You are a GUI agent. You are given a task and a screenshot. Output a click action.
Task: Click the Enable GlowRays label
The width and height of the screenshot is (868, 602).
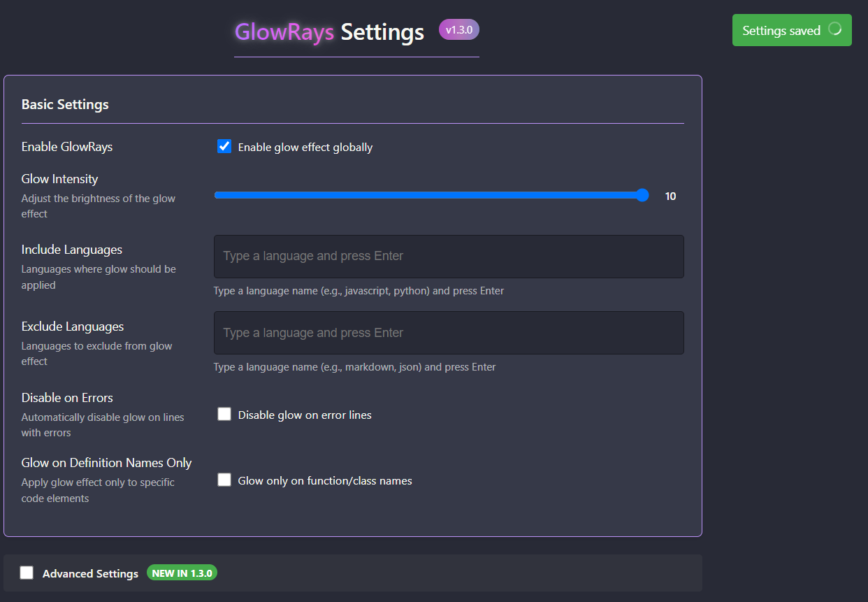tap(67, 147)
